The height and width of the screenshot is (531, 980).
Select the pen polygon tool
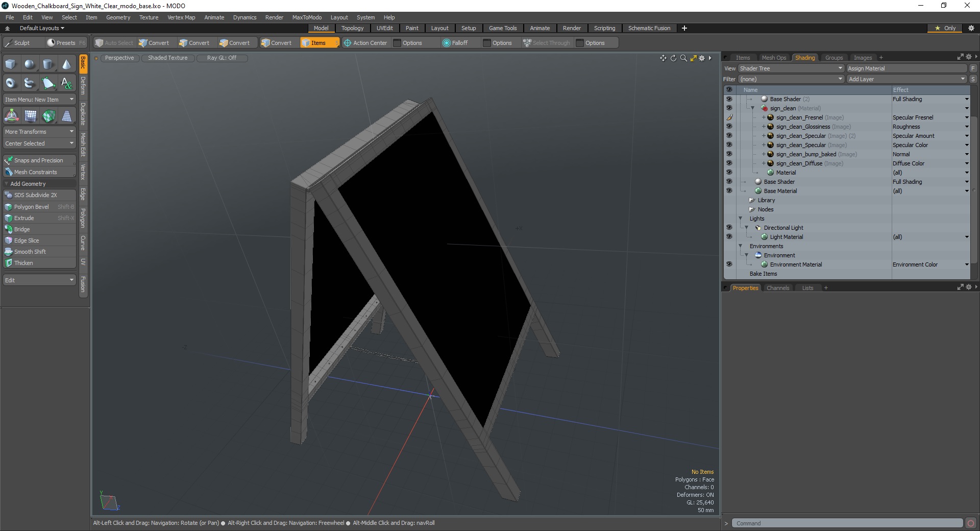click(48, 83)
